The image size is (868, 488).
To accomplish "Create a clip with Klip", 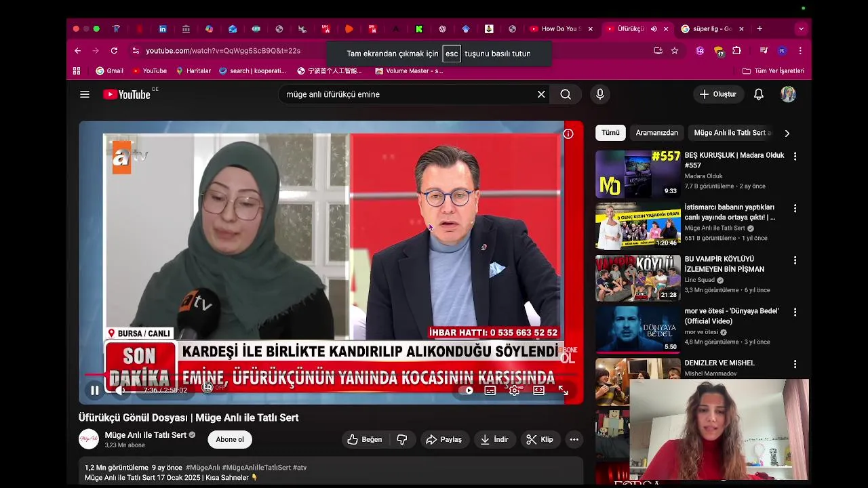I will point(540,439).
